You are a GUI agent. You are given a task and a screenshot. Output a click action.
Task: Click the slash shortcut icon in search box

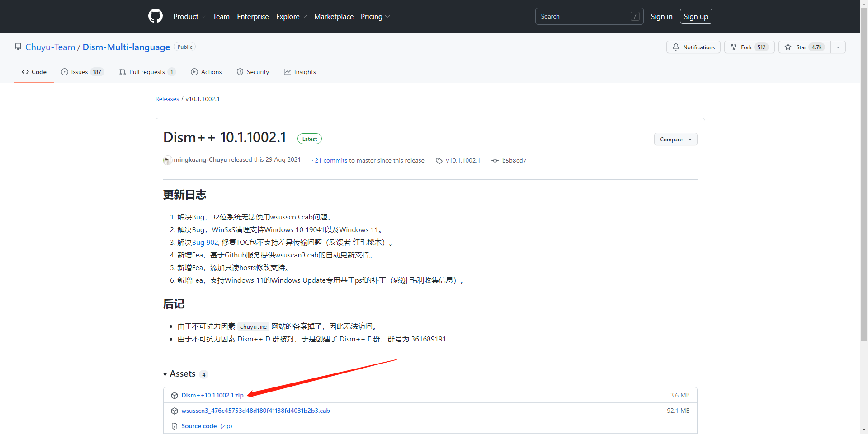click(x=635, y=16)
